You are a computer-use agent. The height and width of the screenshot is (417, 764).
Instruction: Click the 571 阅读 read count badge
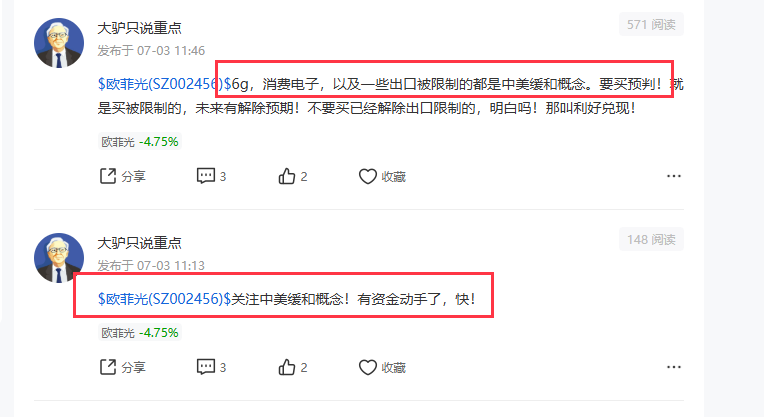coord(651,24)
